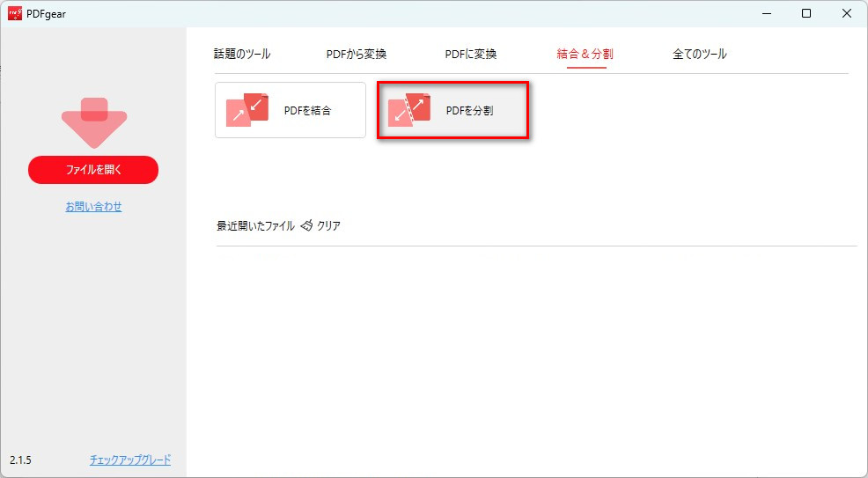
Task: Click the PDFgear window title text
Action: coord(46,14)
